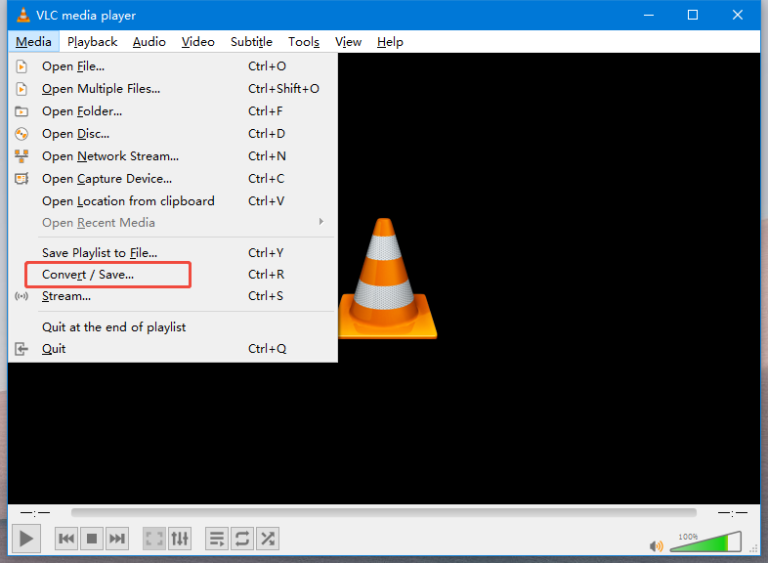Click the remaining time label

[732, 513]
